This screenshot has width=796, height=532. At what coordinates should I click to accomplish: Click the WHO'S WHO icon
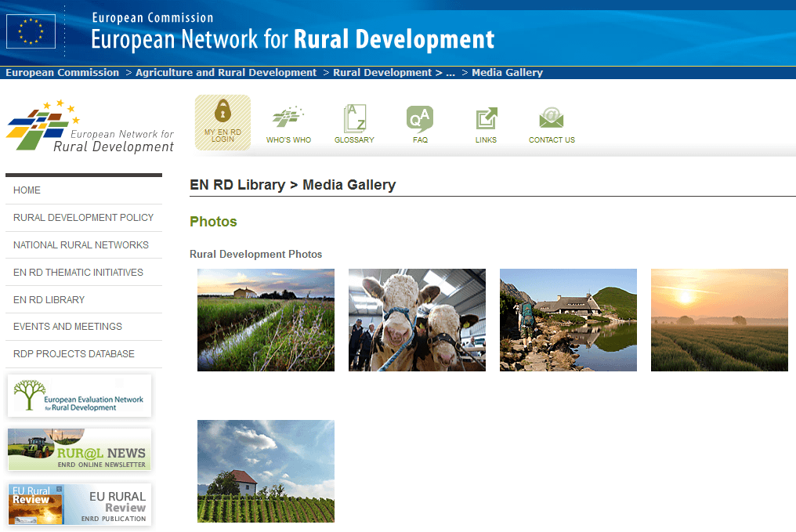(x=288, y=121)
